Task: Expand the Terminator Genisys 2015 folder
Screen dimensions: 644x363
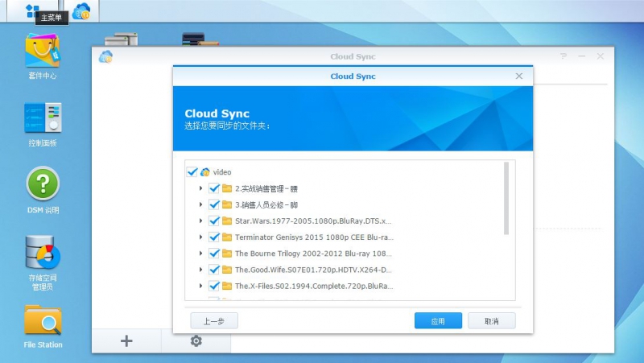Action: pyautogui.click(x=200, y=237)
